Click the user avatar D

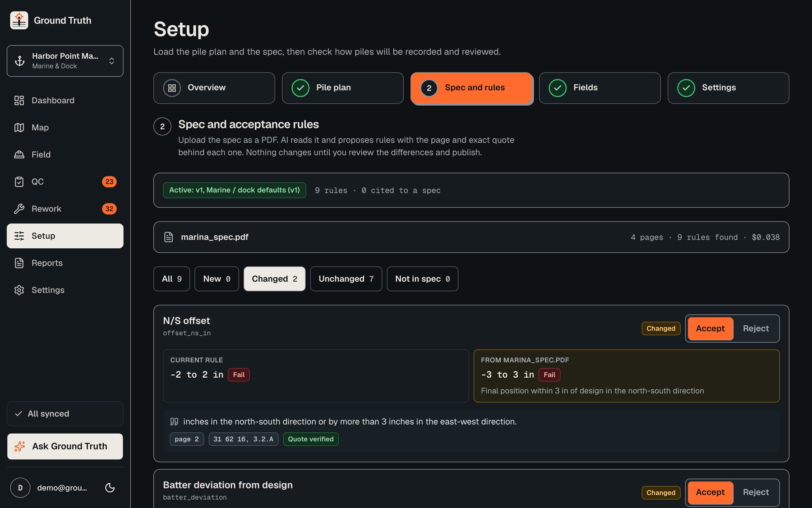(20, 488)
